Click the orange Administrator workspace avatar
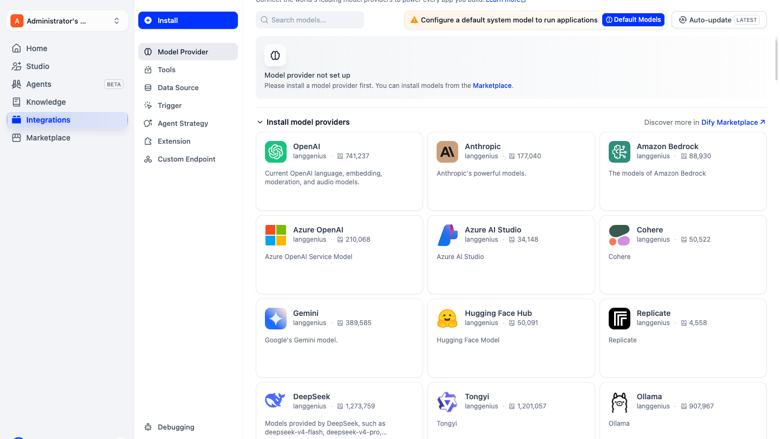 17,21
